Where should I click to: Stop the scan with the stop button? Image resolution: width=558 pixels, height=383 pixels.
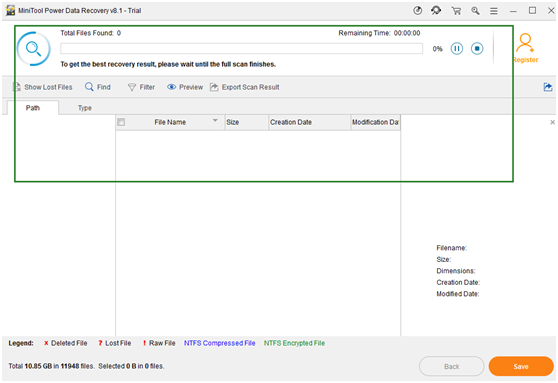[x=477, y=48]
